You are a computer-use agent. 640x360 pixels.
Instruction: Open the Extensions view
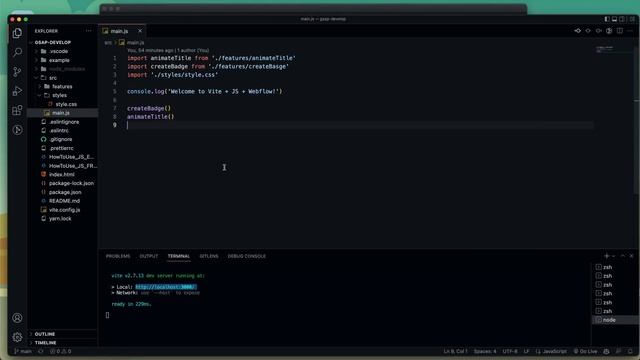17,110
